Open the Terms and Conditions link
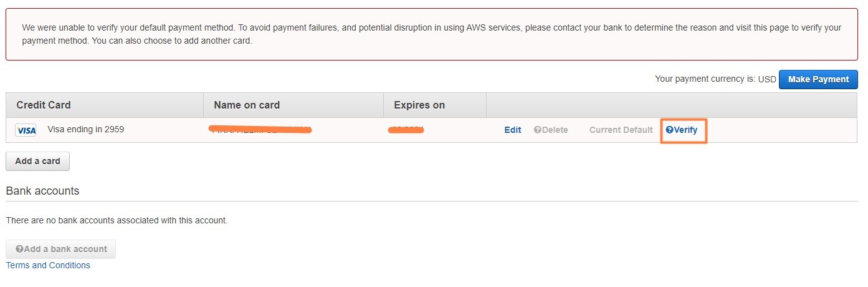Viewport: 868px width, 287px height. 48,265
